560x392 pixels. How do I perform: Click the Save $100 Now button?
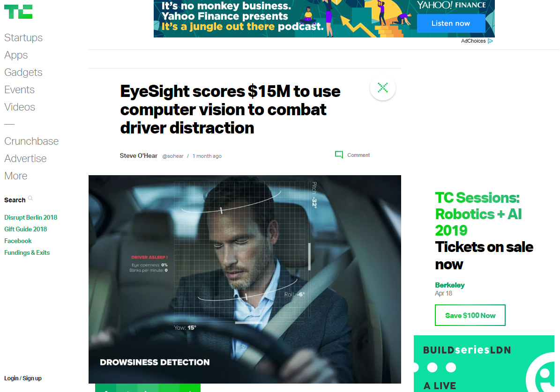(470, 315)
